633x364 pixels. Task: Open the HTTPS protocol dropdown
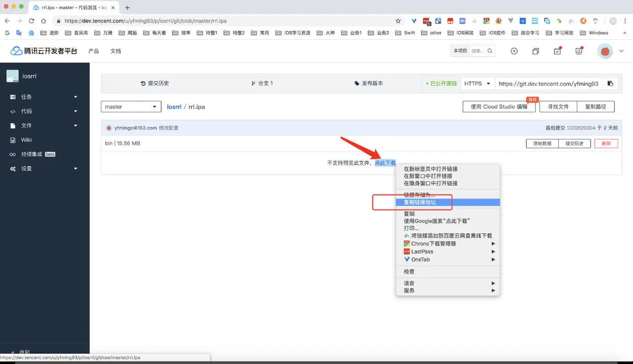point(478,84)
